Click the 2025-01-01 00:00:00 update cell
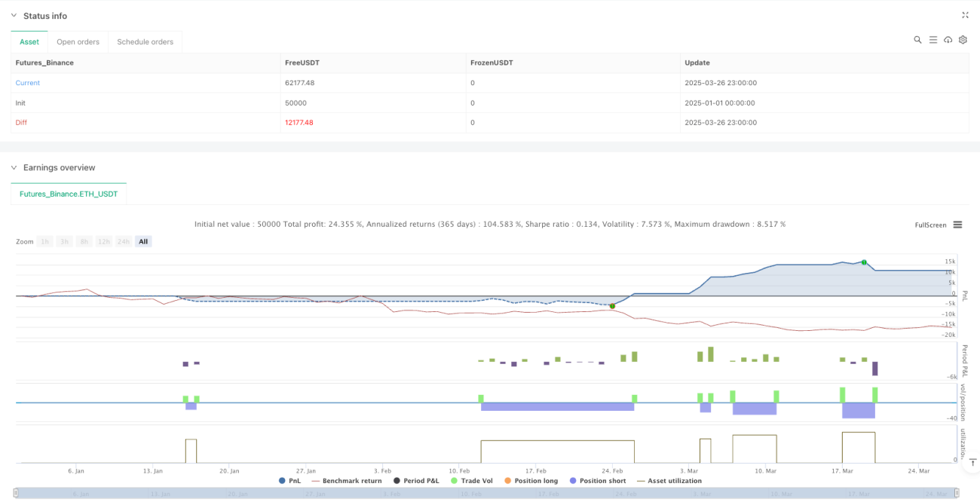The height and width of the screenshot is (502, 980). coord(720,103)
